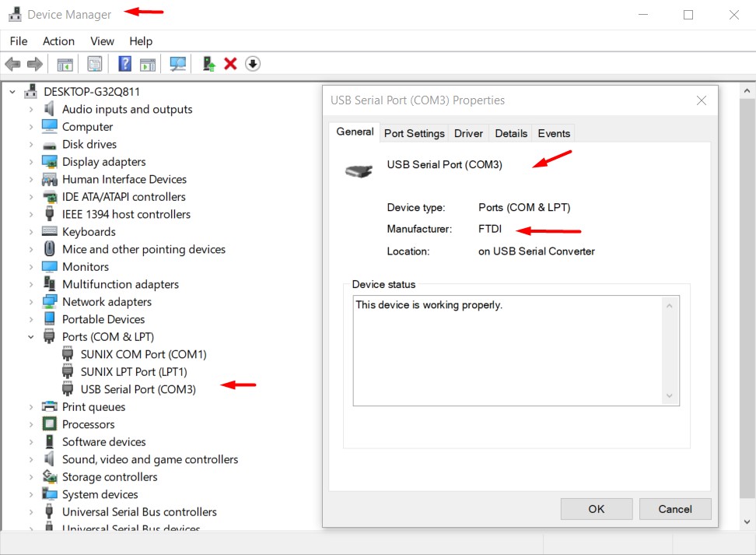Open the View menu
This screenshot has height=555, width=756.
(x=102, y=41)
